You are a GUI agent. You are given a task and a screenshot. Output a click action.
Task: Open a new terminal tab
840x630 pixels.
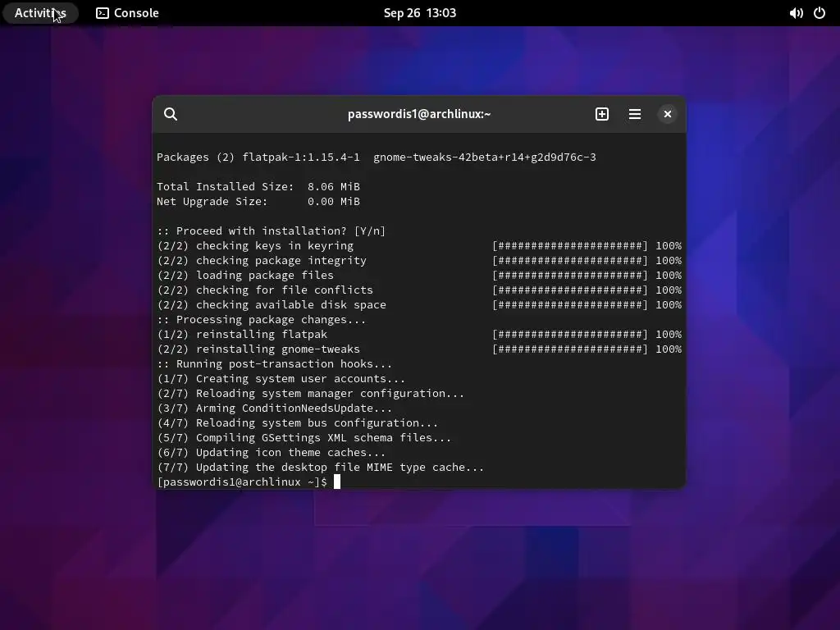point(601,114)
